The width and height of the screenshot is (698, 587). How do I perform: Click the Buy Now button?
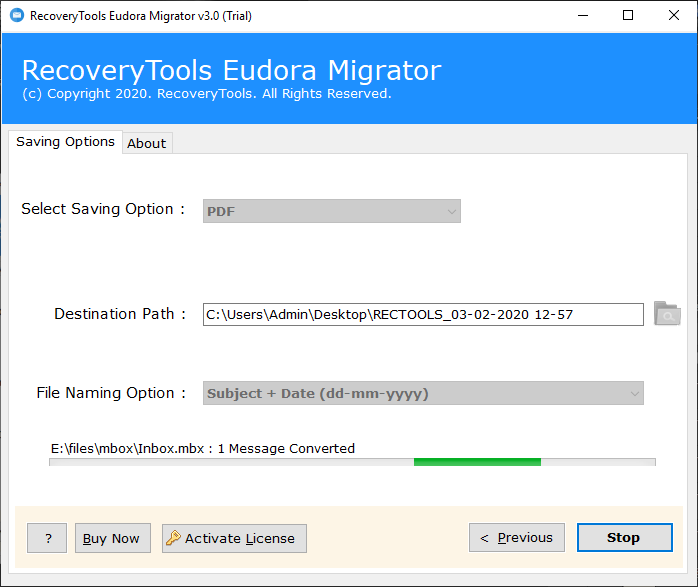(x=113, y=538)
